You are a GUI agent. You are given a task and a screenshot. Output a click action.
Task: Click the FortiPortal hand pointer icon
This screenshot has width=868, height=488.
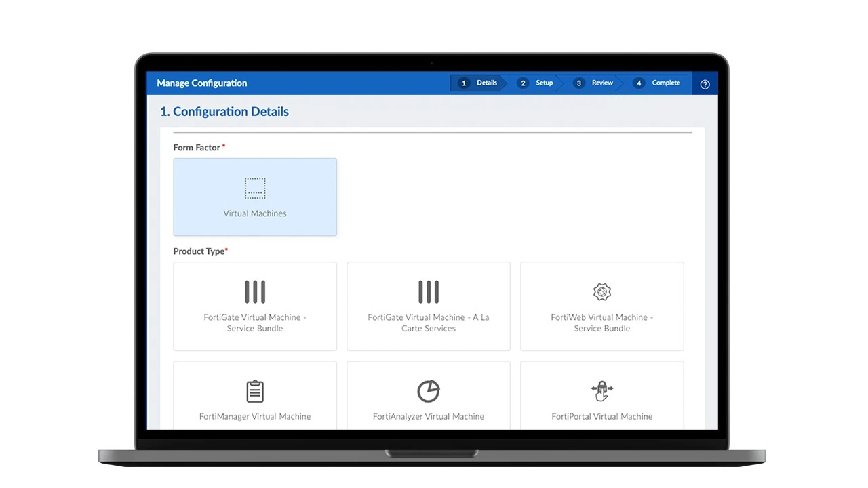coord(602,391)
